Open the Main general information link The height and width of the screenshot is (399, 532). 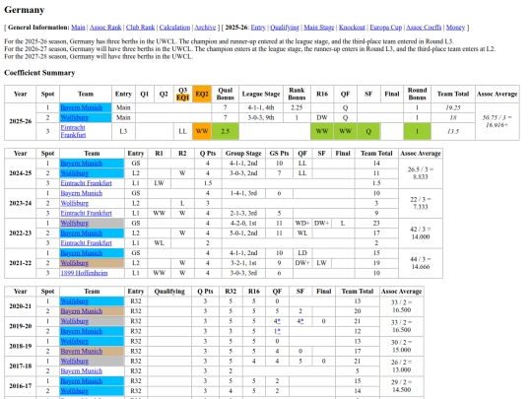(x=78, y=28)
